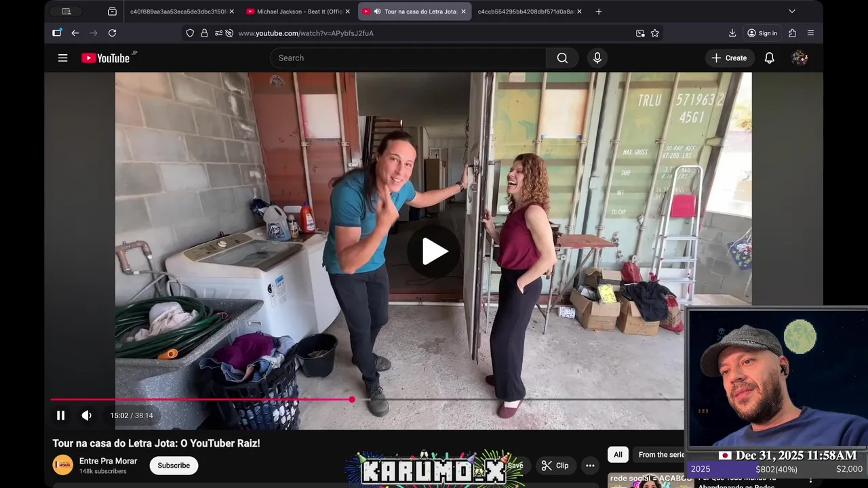868x488 pixels.
Task: Switch to Michael Jackson - Beat It tab
Action: click(298, 12)
